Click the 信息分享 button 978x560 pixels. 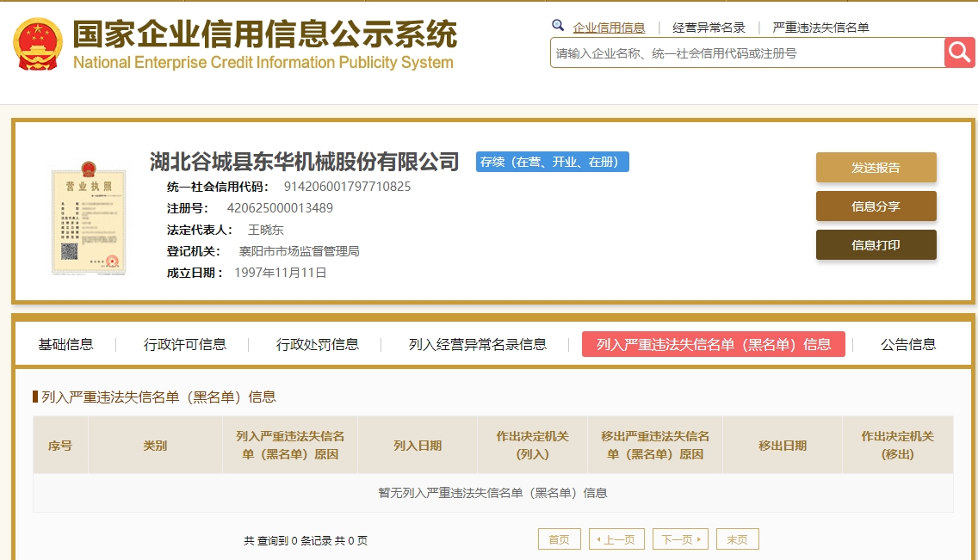coord(876,206)
